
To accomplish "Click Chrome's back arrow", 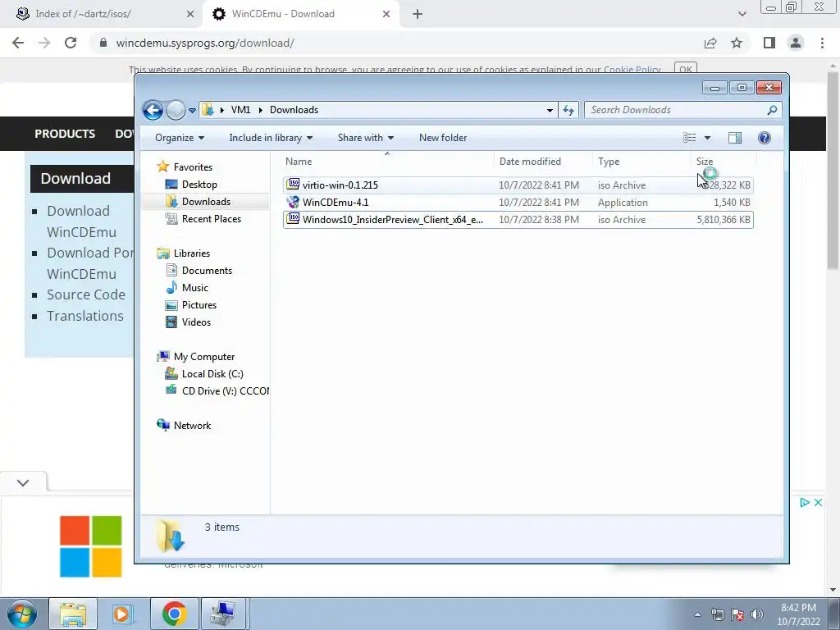I will pyautogui.click(x=18, y=43).
